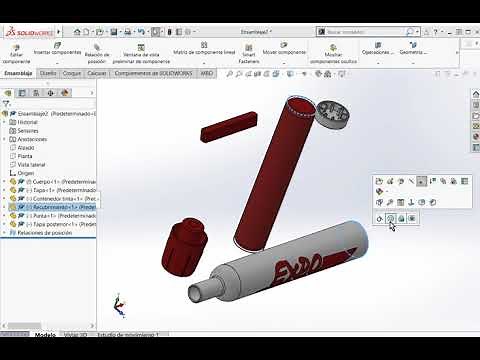
Task: Click the Open file folder icon
Action: 99,32
